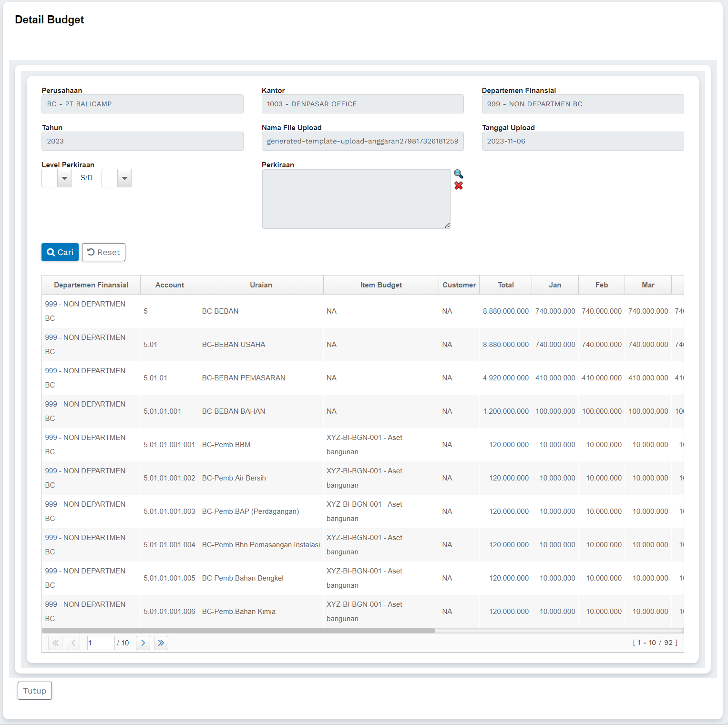728x725 pixels.
Task: Jump to last page double arrow
Action: 161,643
